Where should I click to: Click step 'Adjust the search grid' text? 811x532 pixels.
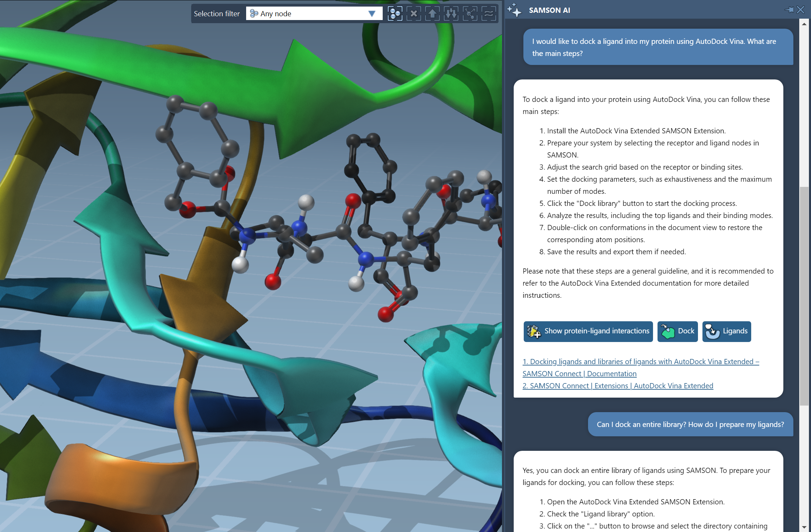pyautogui.click(x=645, y=167)
